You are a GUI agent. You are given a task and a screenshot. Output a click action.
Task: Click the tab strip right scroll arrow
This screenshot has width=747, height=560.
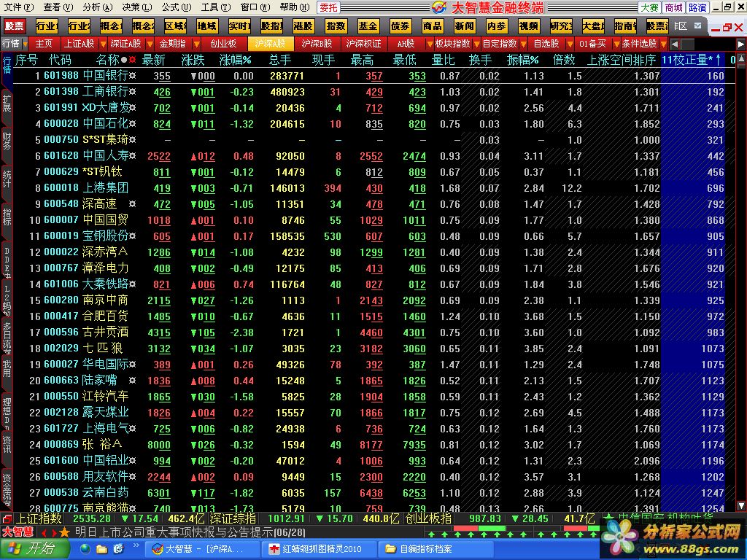[741, 44]
